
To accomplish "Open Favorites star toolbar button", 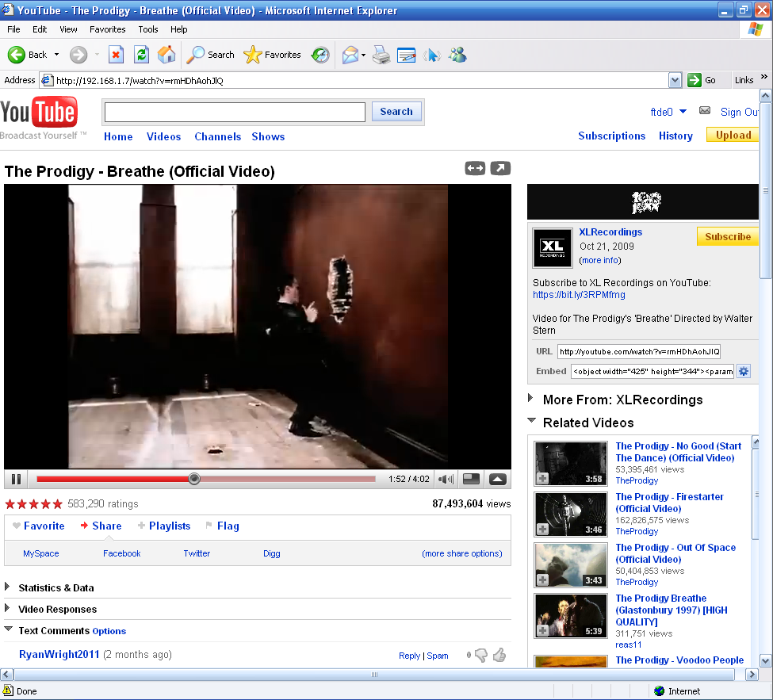I will pos(272,55).
